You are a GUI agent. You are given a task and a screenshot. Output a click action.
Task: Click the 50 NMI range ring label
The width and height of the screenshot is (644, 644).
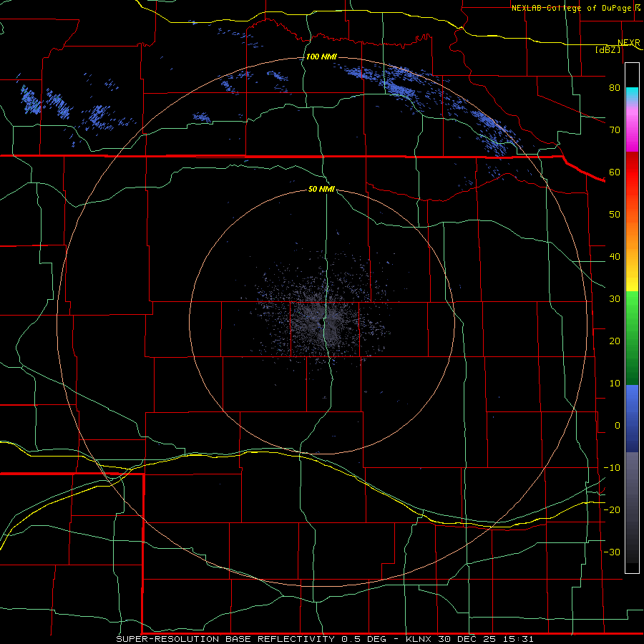(x=321, y=189)
